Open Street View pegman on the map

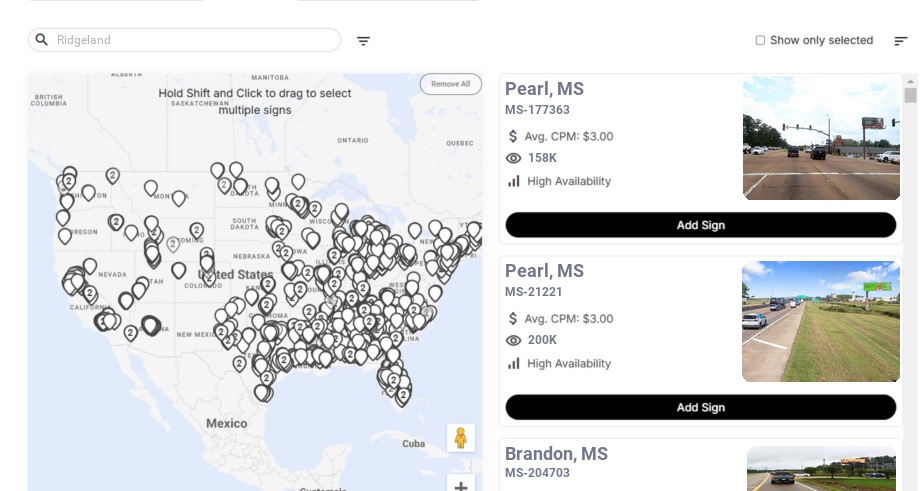pyautogui.click(x=460, y=438)
